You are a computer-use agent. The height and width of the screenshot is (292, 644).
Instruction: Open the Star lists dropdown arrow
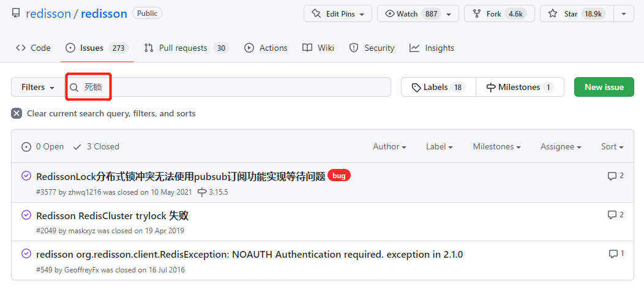(x=624, y=14)
